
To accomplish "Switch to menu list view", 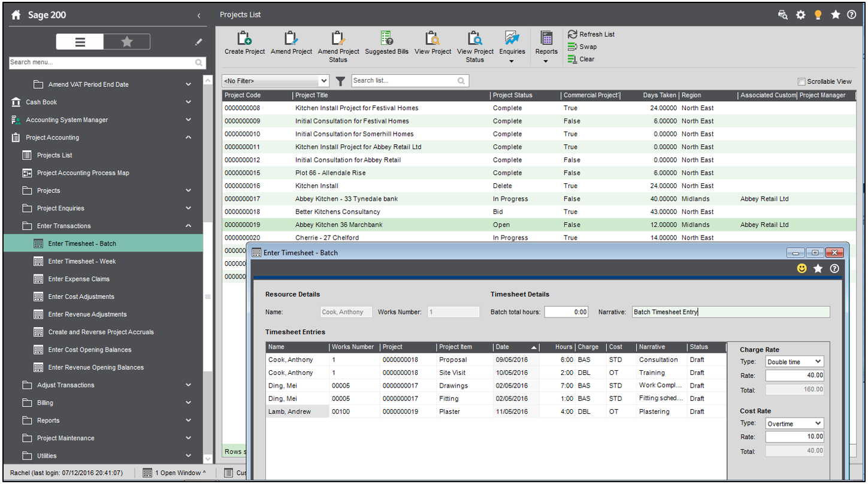I will pyautogui.click(x=80, y=42).
